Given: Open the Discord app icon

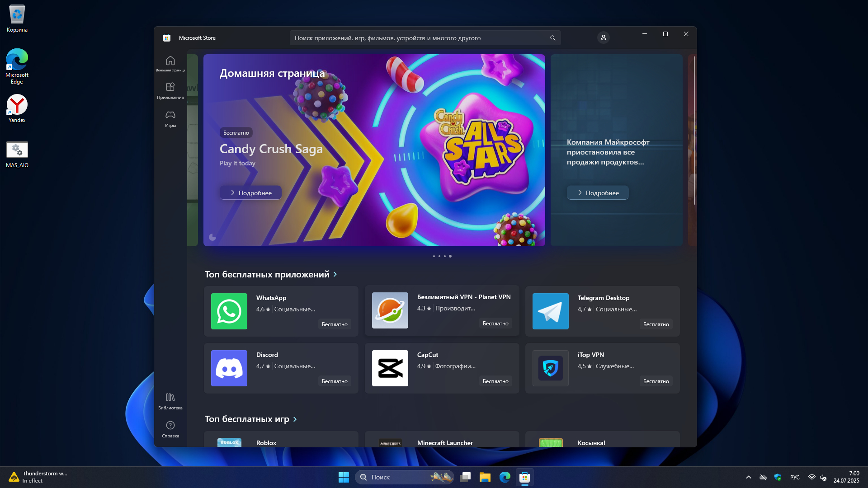Looking at the screenshot, I should tap(229, 368).
